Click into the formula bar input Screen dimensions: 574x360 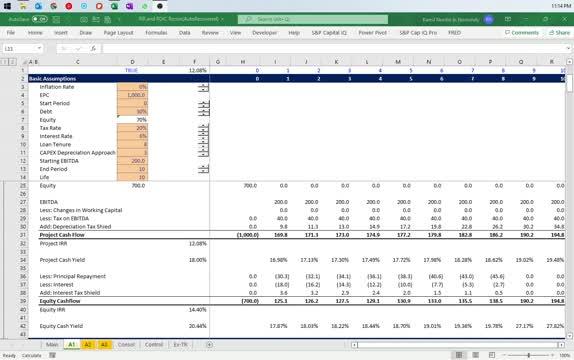point(334,48)
